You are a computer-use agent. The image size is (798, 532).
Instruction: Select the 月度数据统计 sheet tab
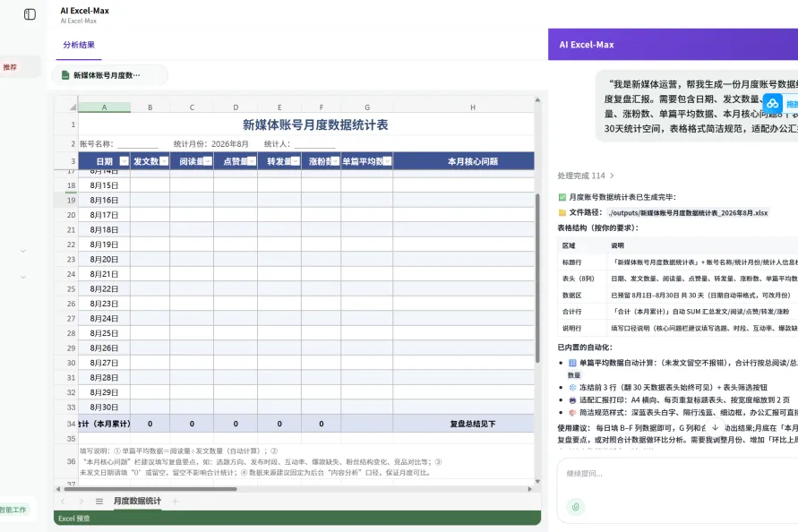137,501
